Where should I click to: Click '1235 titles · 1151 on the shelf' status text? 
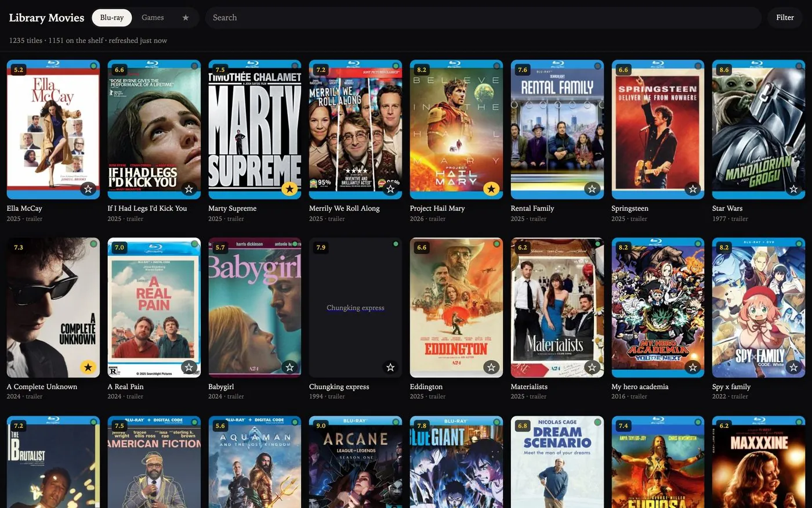point(56,41)
